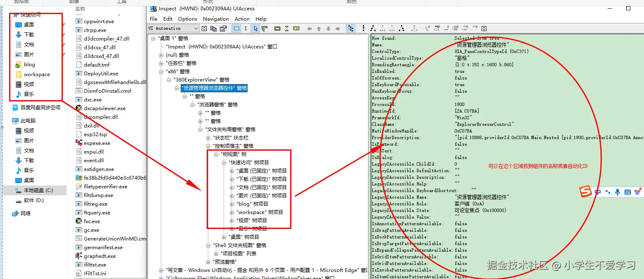Open the Action menu in Inspect
644x279 pixels.
pyautogui.click(x=242, y=19)
